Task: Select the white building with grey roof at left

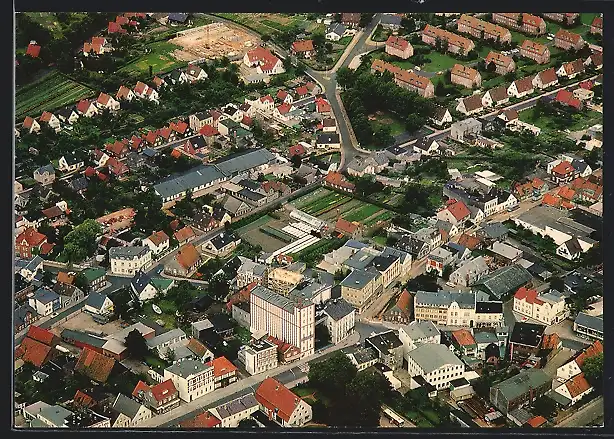Action: pos(129,259)
